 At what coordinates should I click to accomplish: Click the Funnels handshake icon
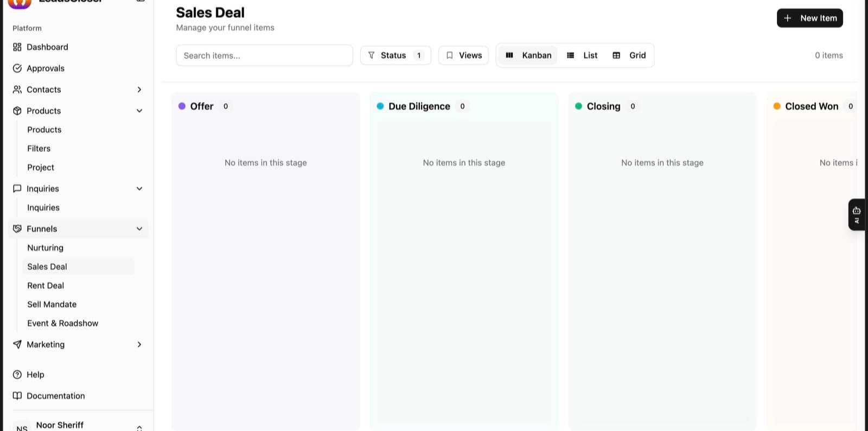(17, 229)
